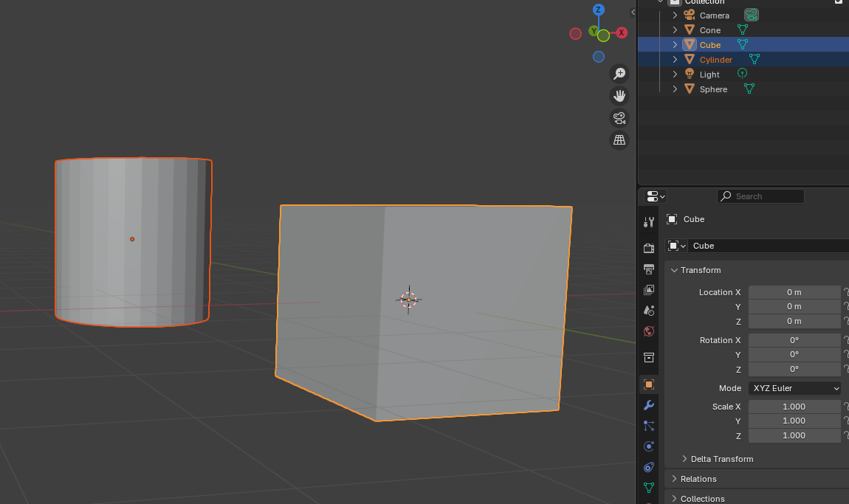Open the rotation Mode XYZ Euler dropdown
The height and width of the screenshot is (504, 849).
(x=794, y=388)
